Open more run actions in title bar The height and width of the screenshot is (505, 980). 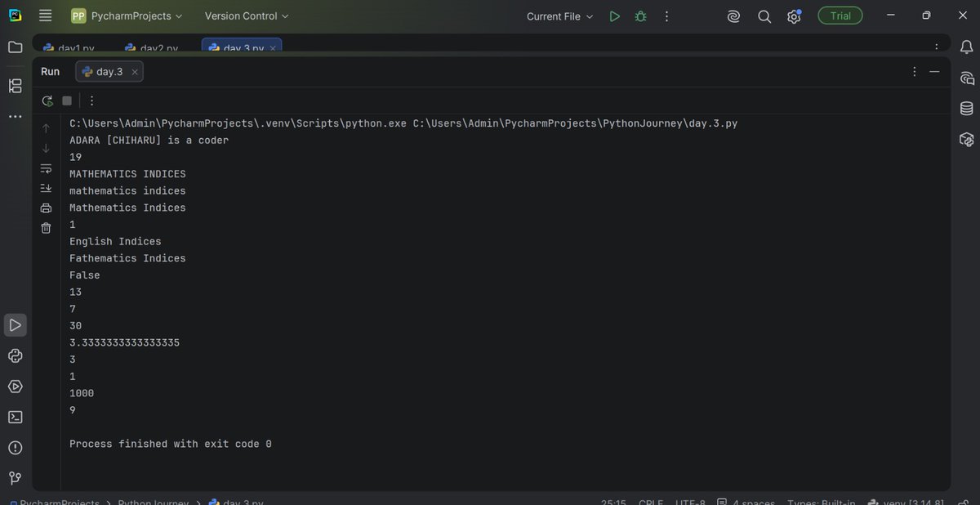click(666, 16)
